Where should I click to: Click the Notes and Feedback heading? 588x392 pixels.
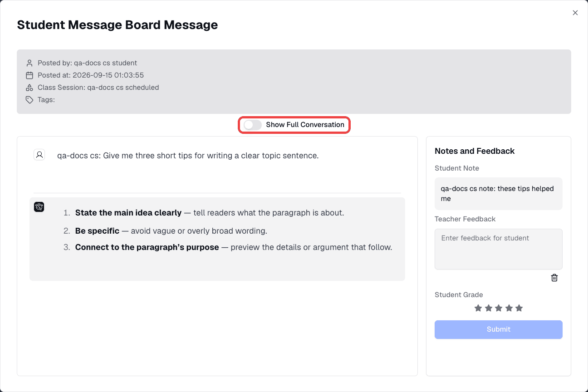[x=475, y=151]
